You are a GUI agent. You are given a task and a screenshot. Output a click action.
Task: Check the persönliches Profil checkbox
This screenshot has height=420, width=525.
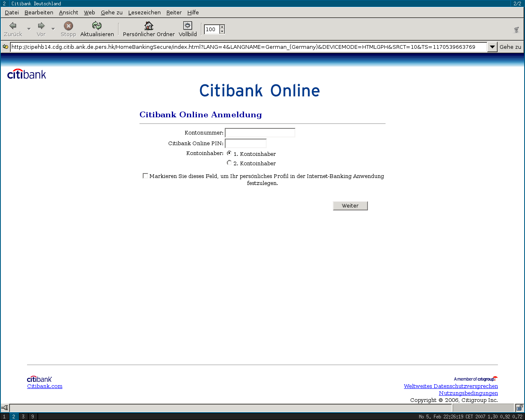tap(145, 176)
